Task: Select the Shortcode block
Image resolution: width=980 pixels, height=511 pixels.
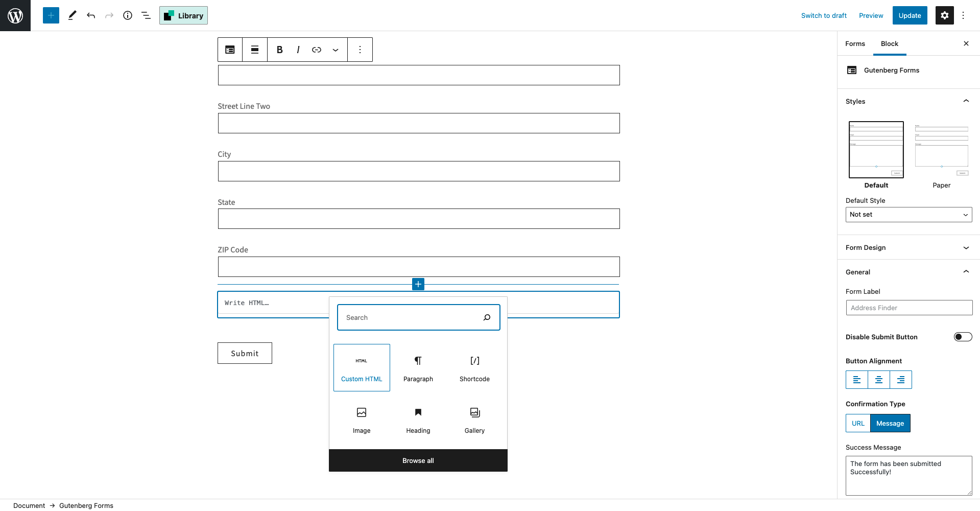Action: tap(474, 367)
